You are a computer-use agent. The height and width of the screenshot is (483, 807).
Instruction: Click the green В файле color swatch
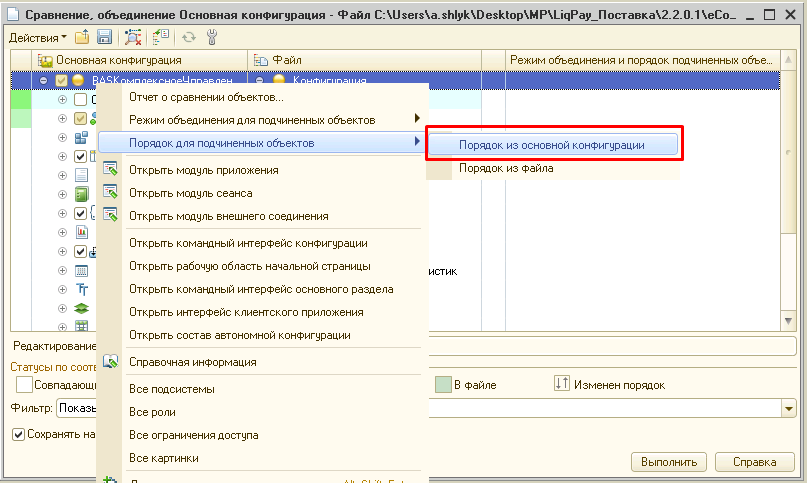[443, 385]
